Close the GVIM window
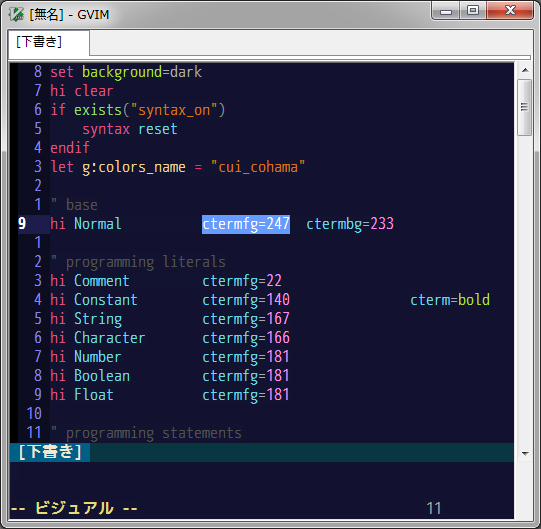Viewport: 541px width, 529px height. (x=510, y=11)
